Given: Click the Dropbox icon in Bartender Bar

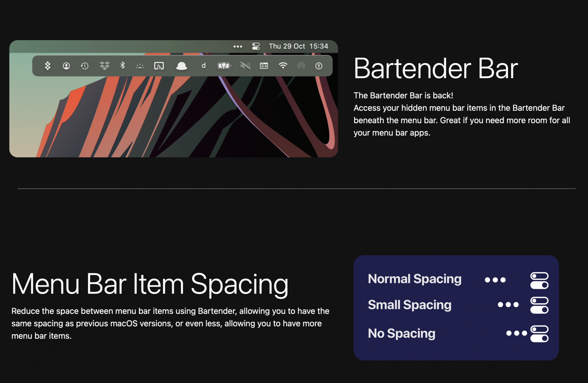Looking at the screenshot, I should click(104, 66).
